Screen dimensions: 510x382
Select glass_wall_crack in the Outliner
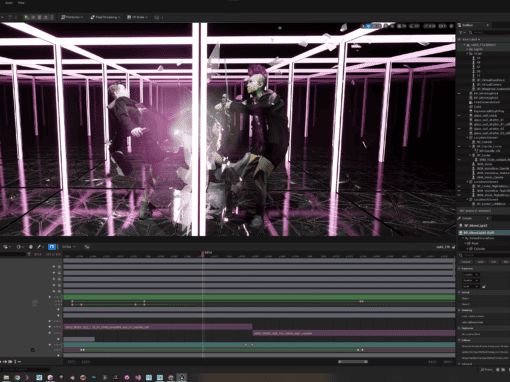pyautogui.click(x=485, y=116)
